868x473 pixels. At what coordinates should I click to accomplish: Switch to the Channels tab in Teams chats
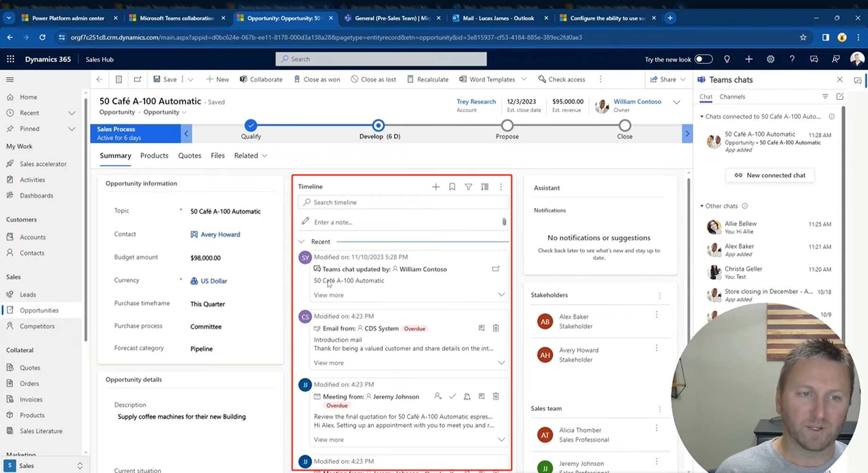coord(732,97)
